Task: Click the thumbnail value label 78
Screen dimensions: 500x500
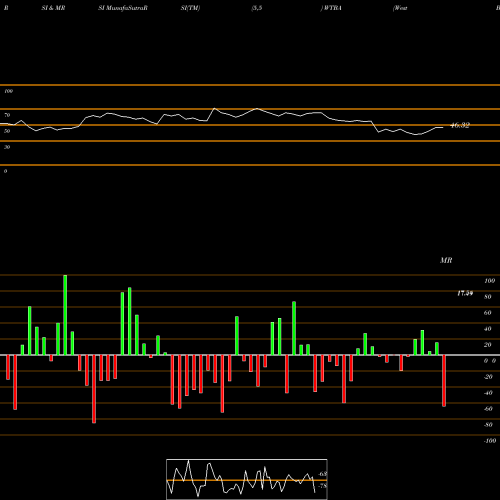Action: [x=322, y=486]
